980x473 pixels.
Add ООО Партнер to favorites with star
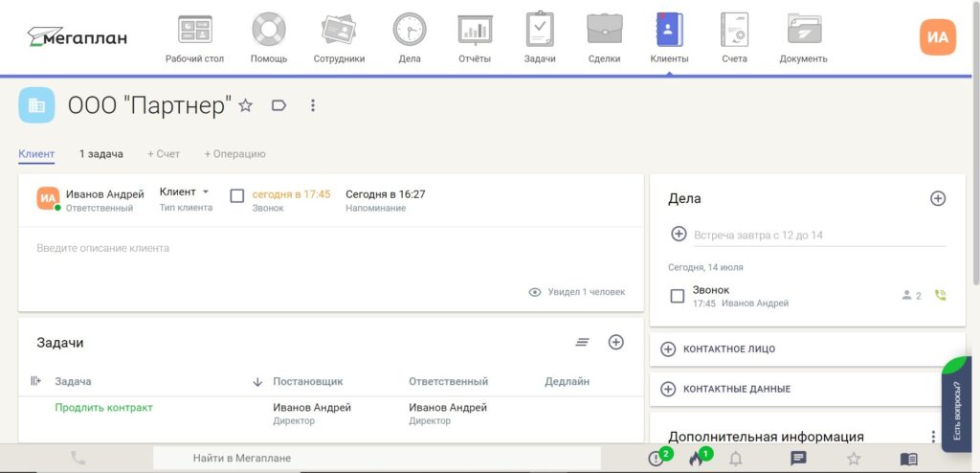246,105
